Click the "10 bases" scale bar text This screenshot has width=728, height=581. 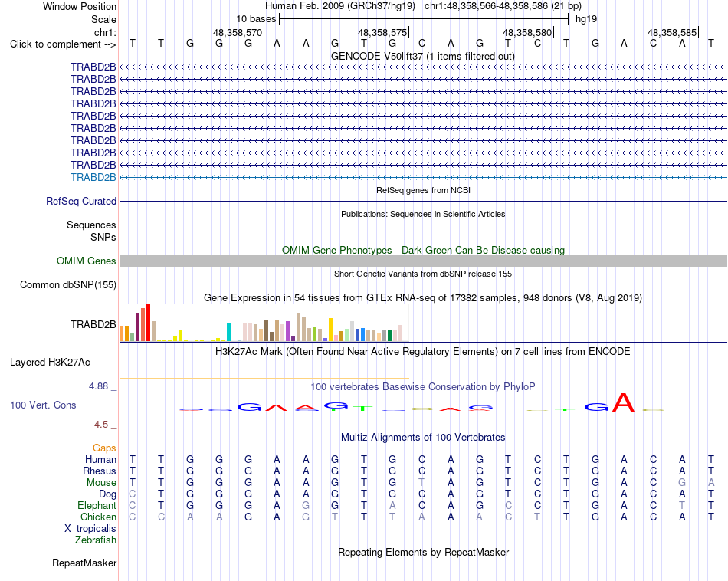tap(256, 19)
